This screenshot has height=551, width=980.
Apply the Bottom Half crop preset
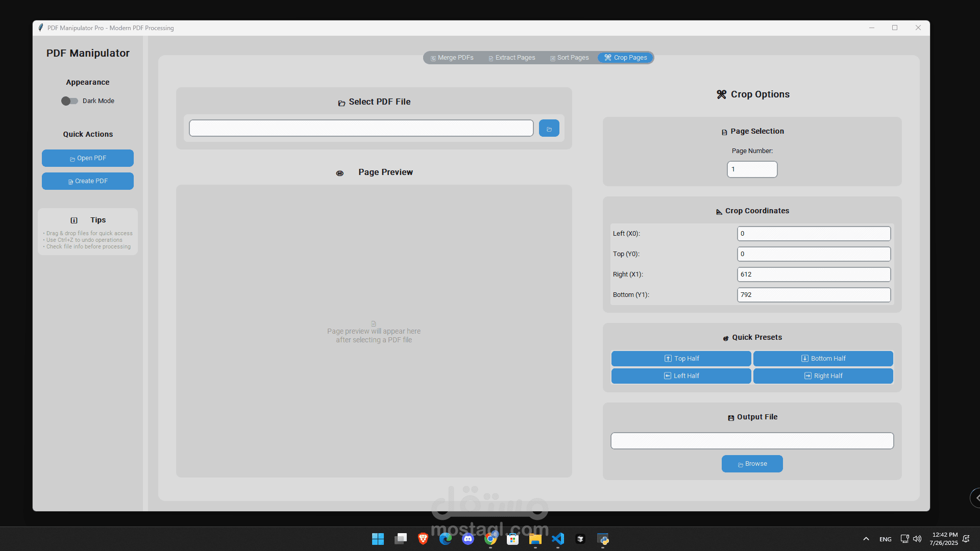tap(823, 359)
